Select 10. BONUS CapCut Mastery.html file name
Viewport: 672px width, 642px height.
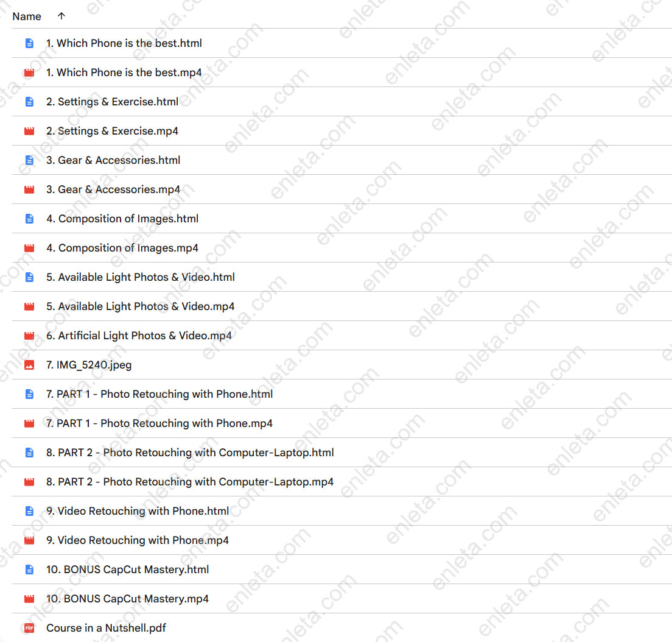click(x=127, y=570)
